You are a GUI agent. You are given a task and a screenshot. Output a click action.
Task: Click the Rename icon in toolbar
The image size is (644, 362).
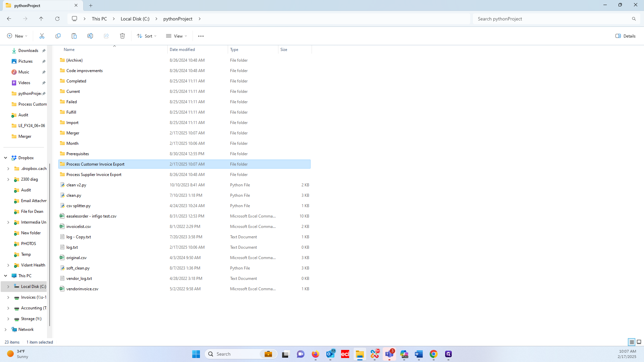(90, 36)
